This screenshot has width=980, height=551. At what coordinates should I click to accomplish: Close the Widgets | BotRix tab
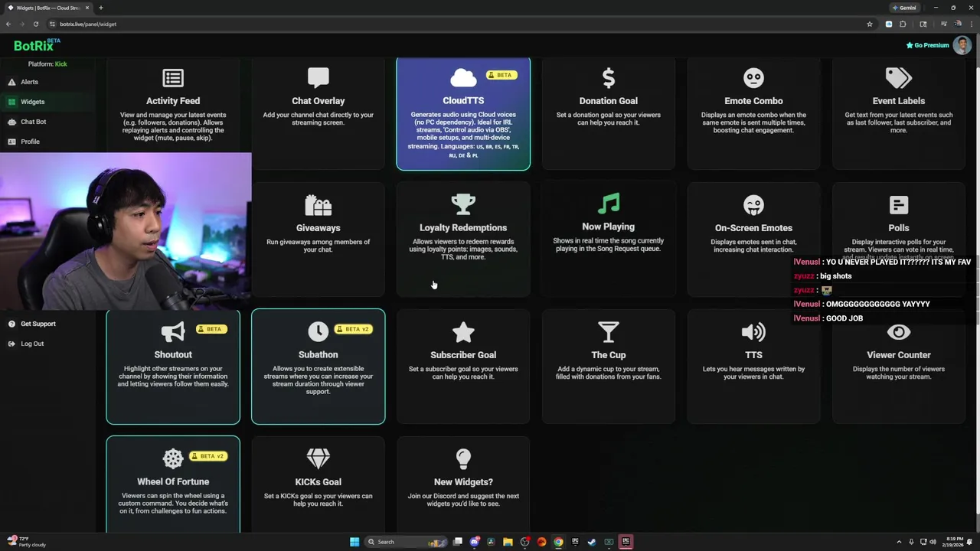coord(87,8)
